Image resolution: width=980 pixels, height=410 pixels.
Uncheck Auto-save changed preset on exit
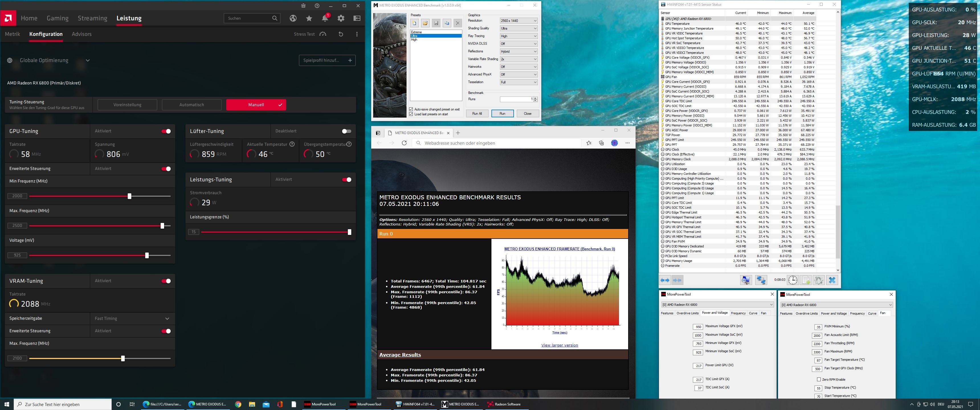pyautogui.click(x=411, y=109)
